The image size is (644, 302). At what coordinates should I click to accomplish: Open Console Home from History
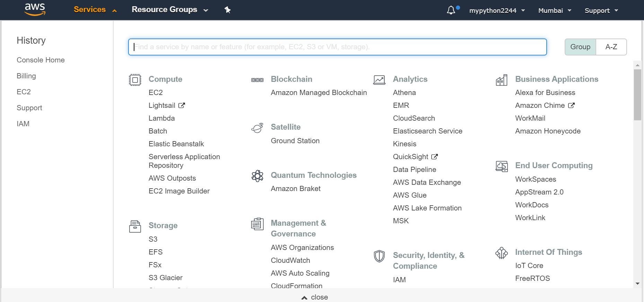[x=41, y=60]
